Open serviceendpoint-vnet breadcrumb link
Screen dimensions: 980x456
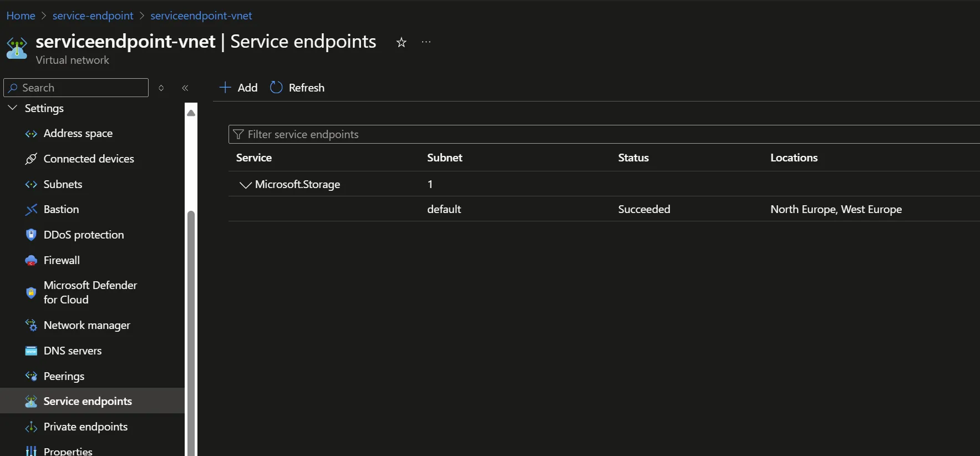click(201, 16)
